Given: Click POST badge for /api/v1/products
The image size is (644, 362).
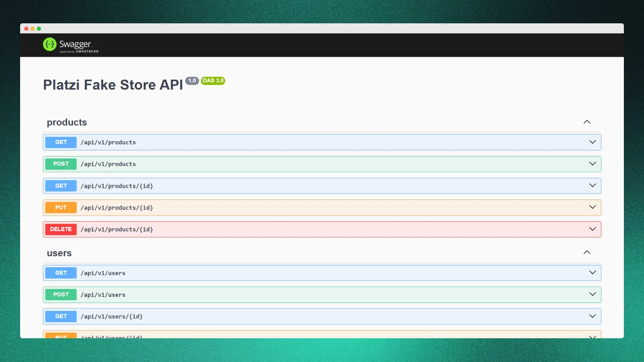Looking at the screenshot, I should click(61, 164).
